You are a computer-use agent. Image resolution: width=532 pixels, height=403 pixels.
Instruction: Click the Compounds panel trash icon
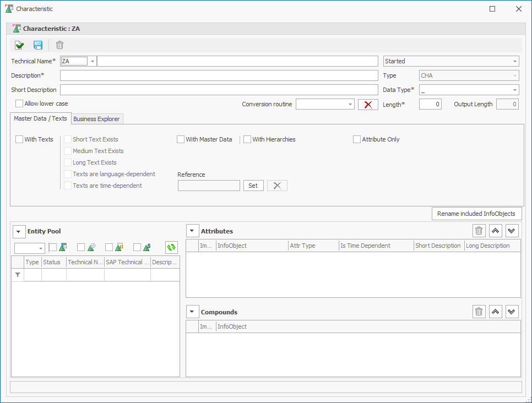479,312
